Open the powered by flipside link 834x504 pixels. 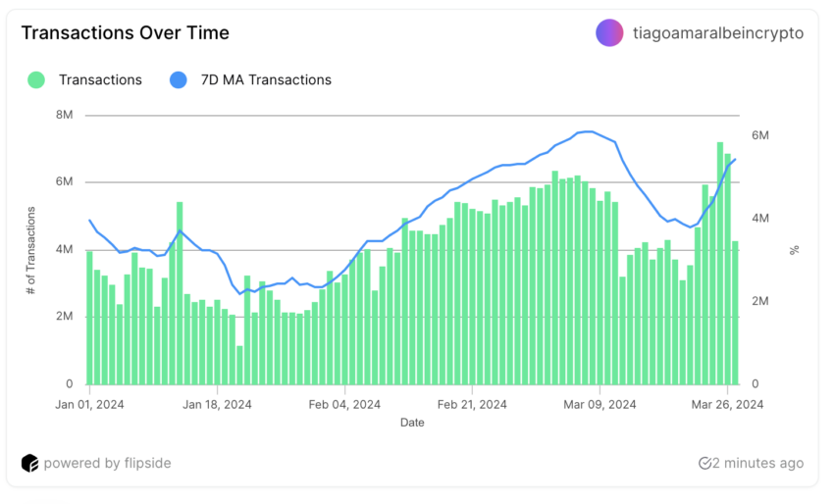tap(108, 463)
